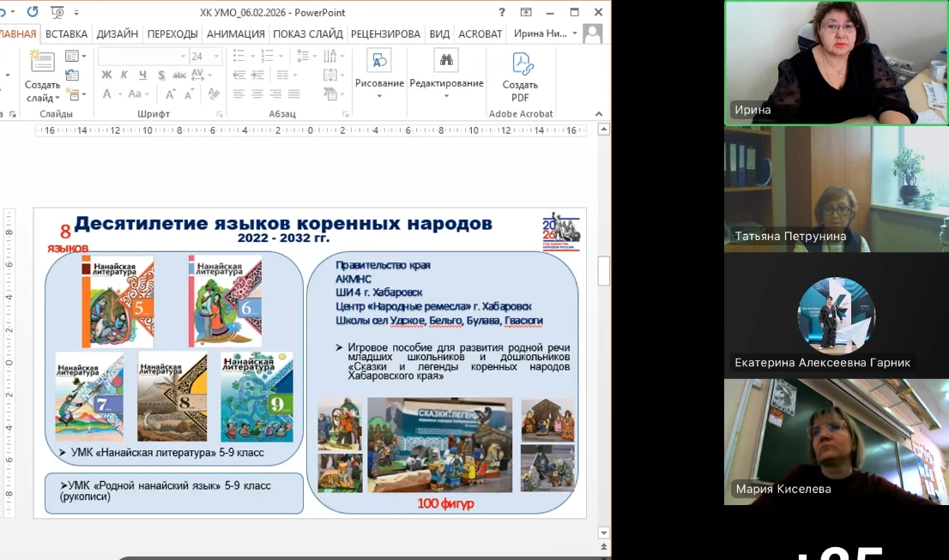Start slideshow from beginning via quick access icon
949x560 pixels.
[x=57, y=12]
